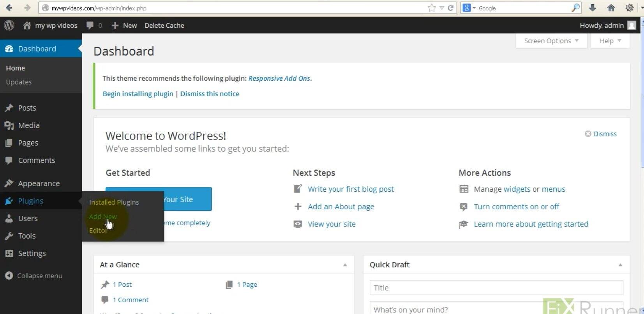Image resolution: width=644 pixels, height=314 pixels.
Task: Click the WordPress logo in admin bar
Action: 9,25
